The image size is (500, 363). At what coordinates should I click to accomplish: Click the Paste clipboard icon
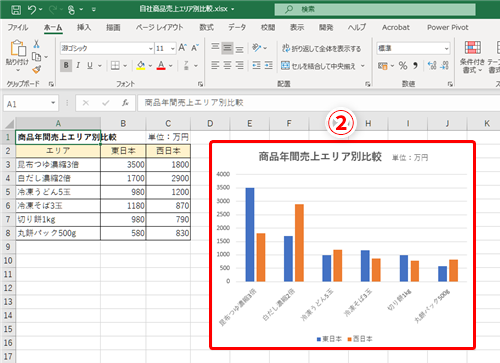coord(18,49)
